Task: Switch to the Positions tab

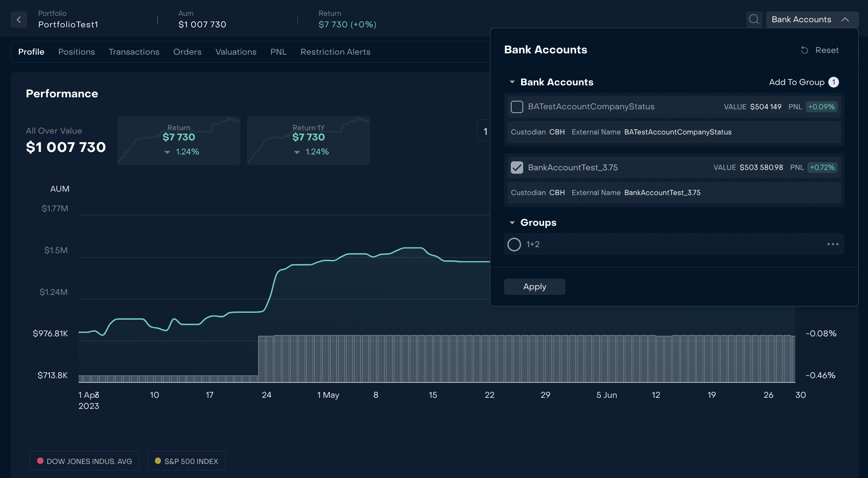Action: [76, 52]
